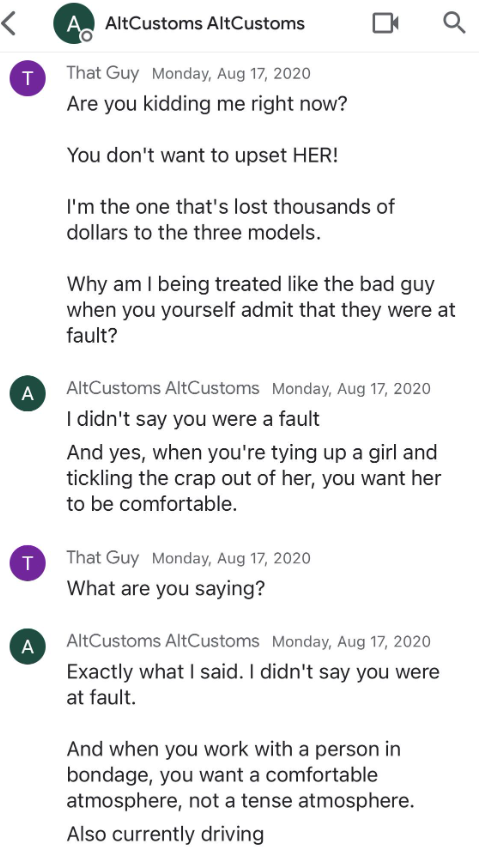Tap the presence status dot on header avatar
This screenshot has height=849, width=479.
tap(86, 36)
